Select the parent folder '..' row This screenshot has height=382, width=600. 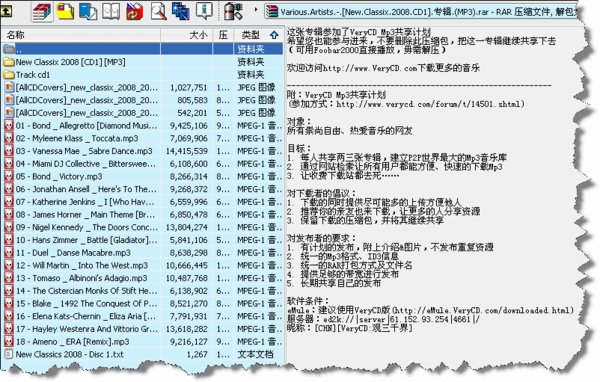[x=142, y=49]
